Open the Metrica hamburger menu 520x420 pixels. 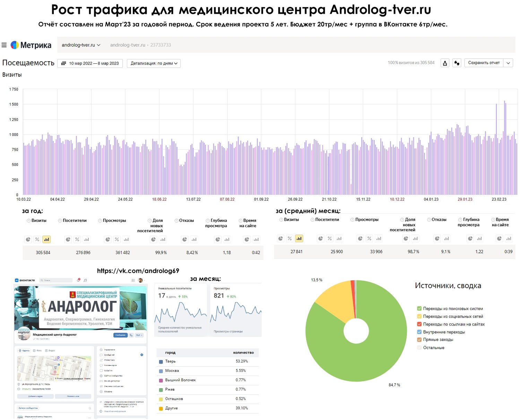[x=4, y=45]
